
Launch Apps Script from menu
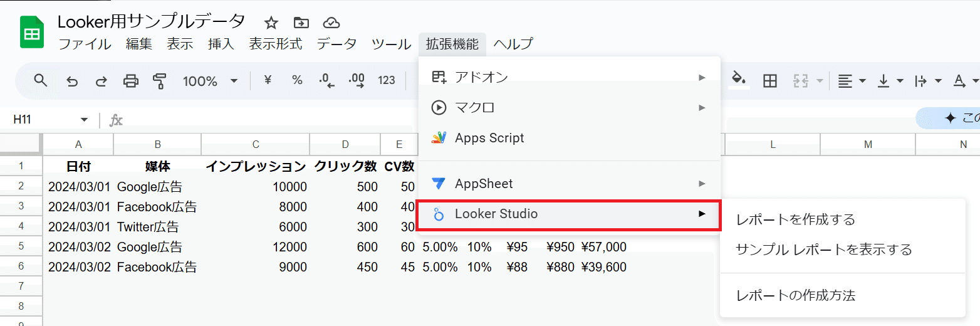570,138
